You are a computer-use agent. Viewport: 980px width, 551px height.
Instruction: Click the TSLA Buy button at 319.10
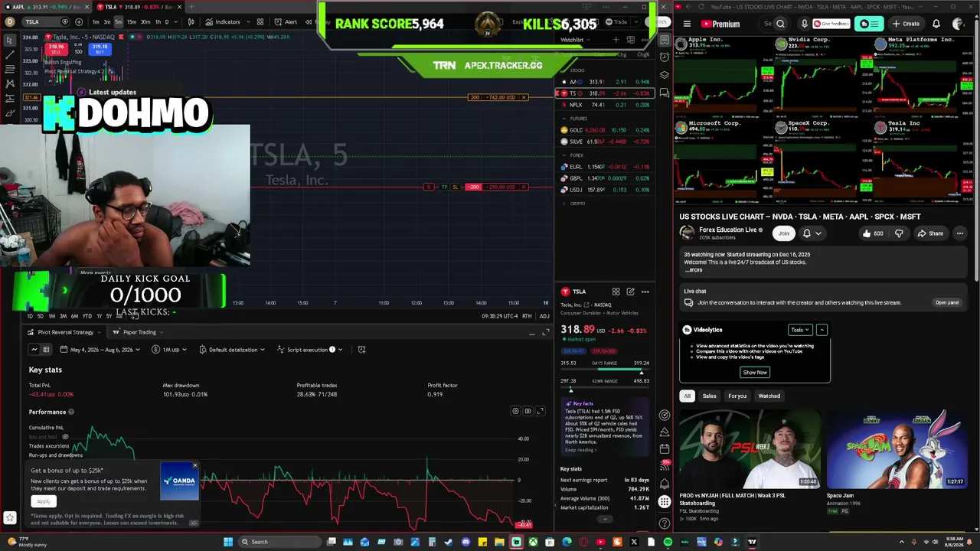[x=100, y=49]
